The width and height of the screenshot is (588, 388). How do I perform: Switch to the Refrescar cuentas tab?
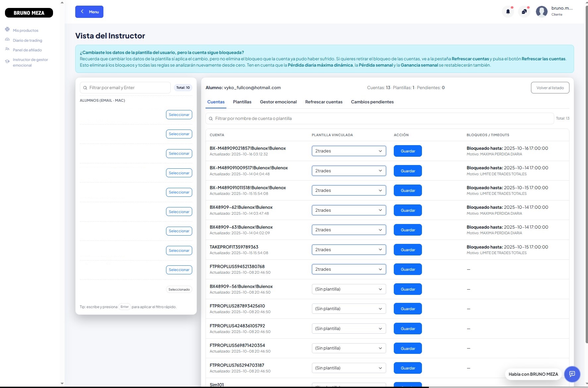(323, 102)
